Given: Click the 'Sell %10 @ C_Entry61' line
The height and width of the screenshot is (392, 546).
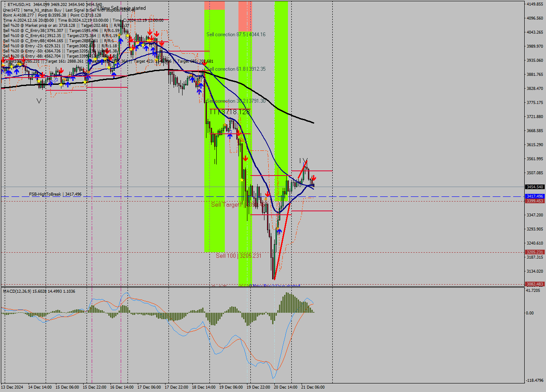Looking at the screenshot, I should pos(60,35).
